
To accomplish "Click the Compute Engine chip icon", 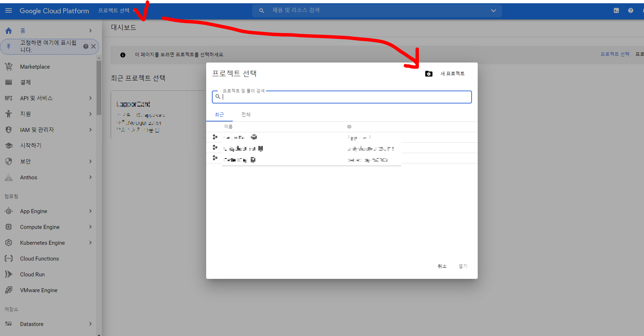I will pyautogui.click(x=9, y=227).
